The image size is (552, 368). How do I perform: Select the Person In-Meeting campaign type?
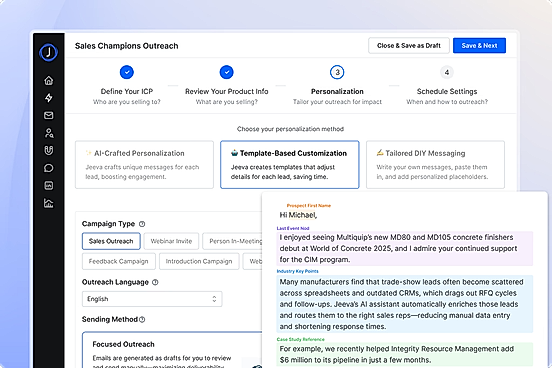232,241
